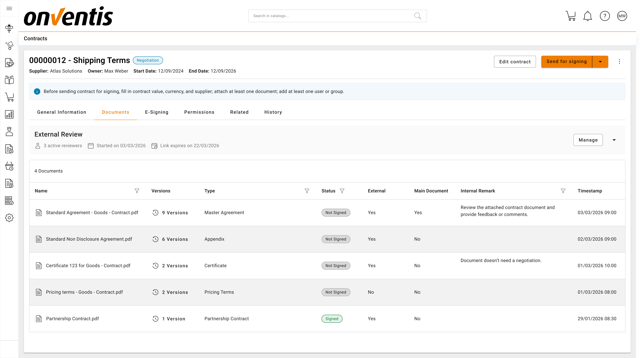Expand the arrow next to Manage

tap(614, 140)
